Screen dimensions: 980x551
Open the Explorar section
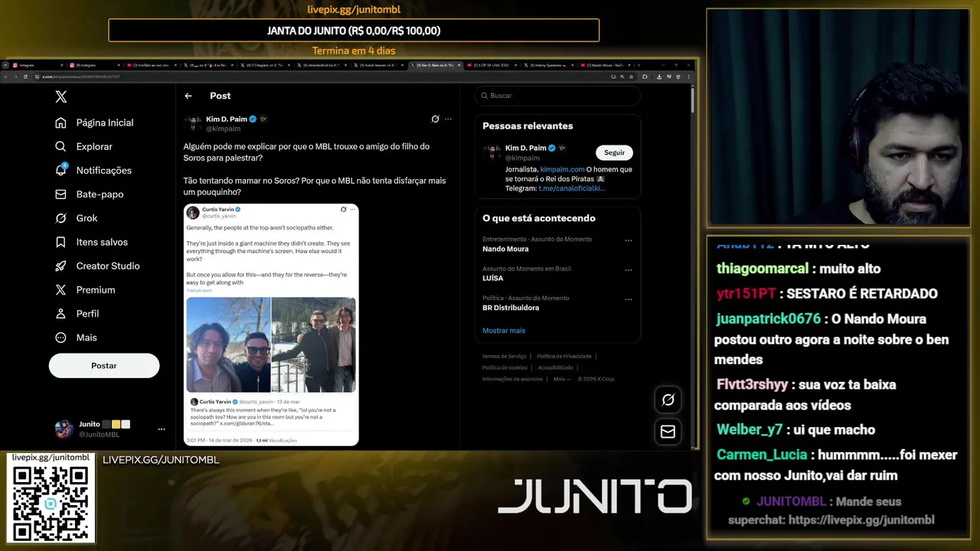[84, 146]
